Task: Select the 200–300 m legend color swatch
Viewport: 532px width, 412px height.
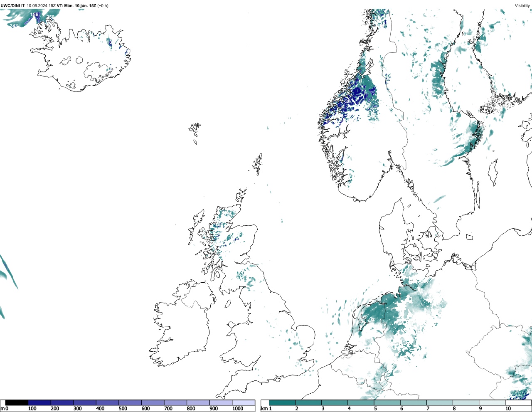Action: [x=62, y=402]
